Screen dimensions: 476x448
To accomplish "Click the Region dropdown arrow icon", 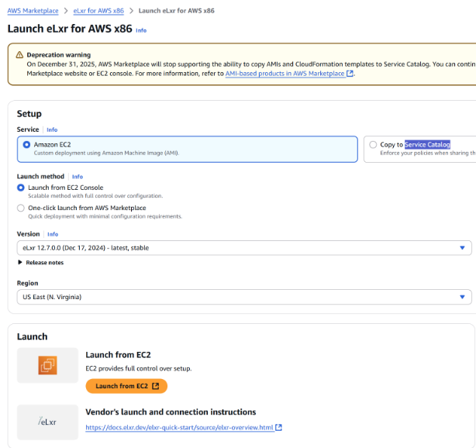I will 463,297.
